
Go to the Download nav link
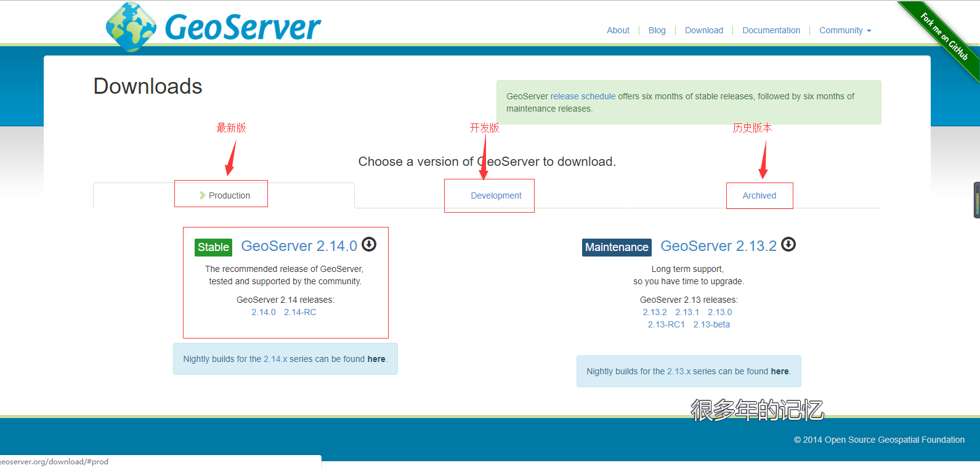pos(704,30)
